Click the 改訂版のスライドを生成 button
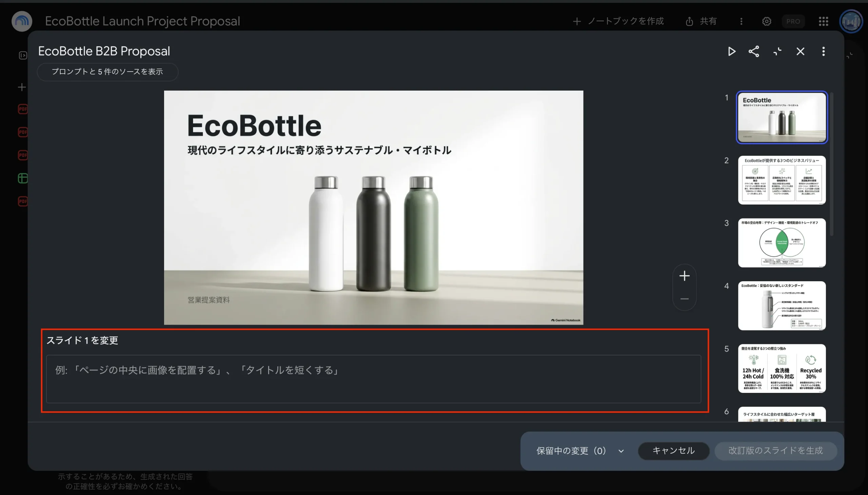 pos(775,451)
